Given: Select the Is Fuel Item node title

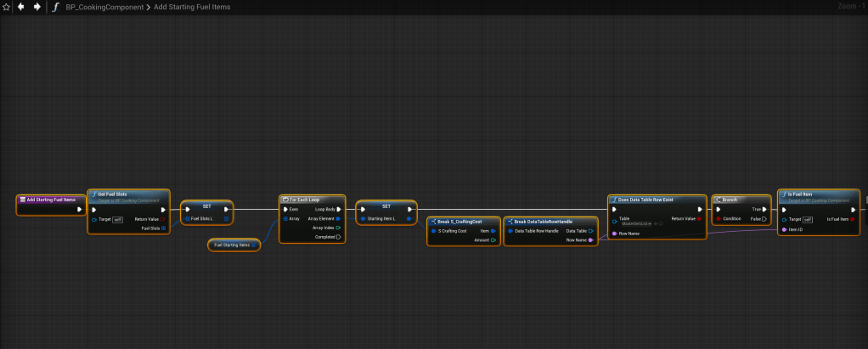Looking at the screenshot, I should click(799, 194).
